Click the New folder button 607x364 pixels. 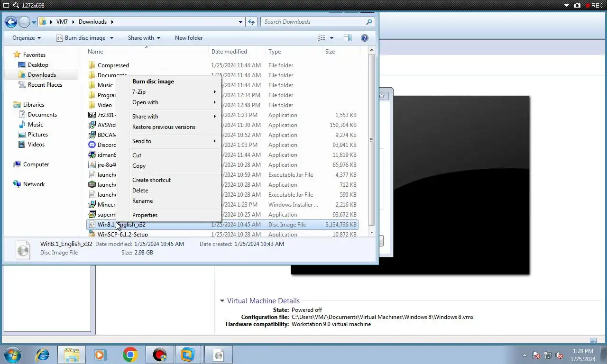click(189, 38)
